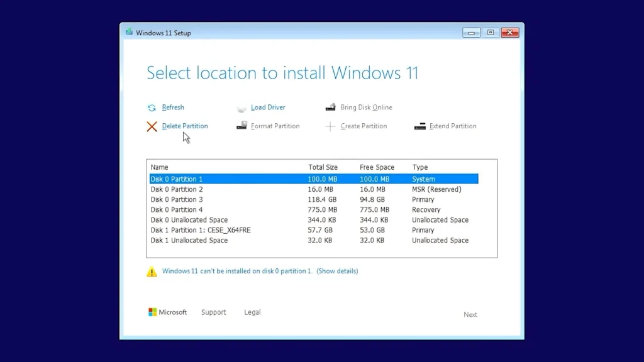Click the Type column header
Screen dimensions: 644x362
[x=419, y=167]
